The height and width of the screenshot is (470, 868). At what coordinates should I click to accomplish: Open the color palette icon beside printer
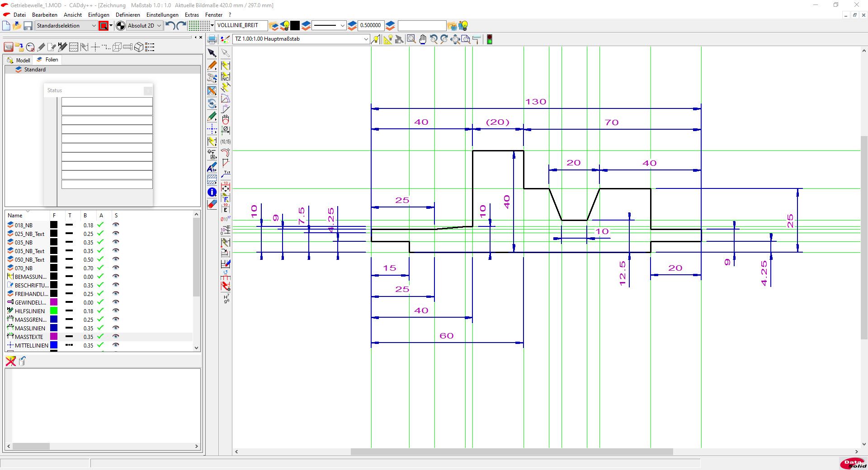point(225,39)
